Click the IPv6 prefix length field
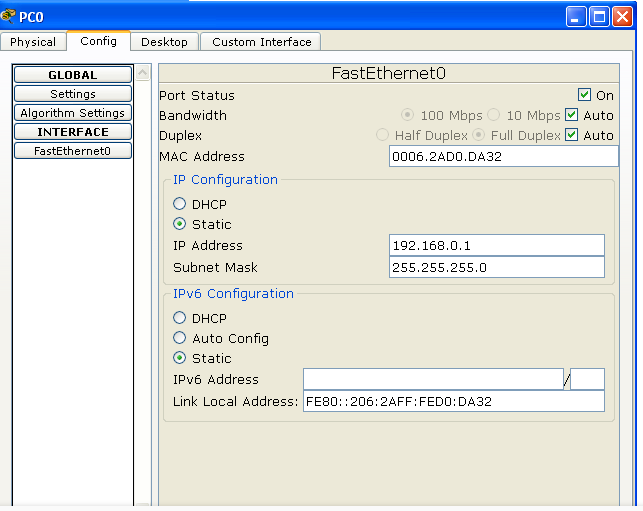This screenshot has width=643, height=511. point(587,379)
